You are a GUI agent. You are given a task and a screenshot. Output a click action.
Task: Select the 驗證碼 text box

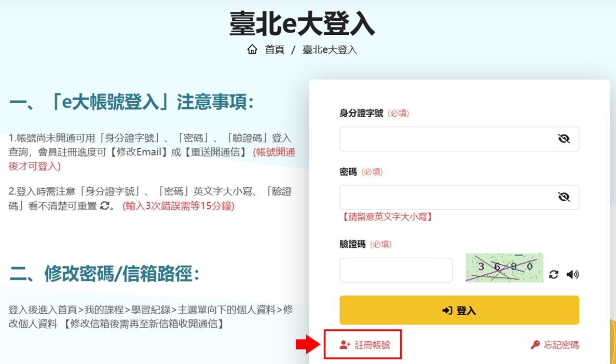point(396,270)
